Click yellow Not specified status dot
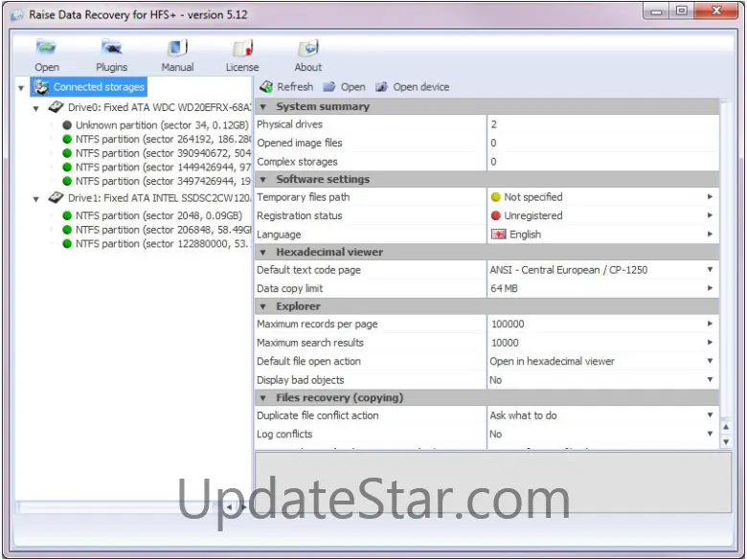This screenshot has height=560, width=747. (x=496, y=196)
